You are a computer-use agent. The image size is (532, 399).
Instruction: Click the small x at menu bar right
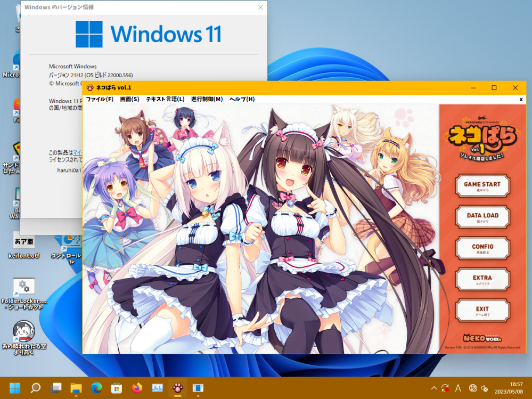[x=521, y=100]
